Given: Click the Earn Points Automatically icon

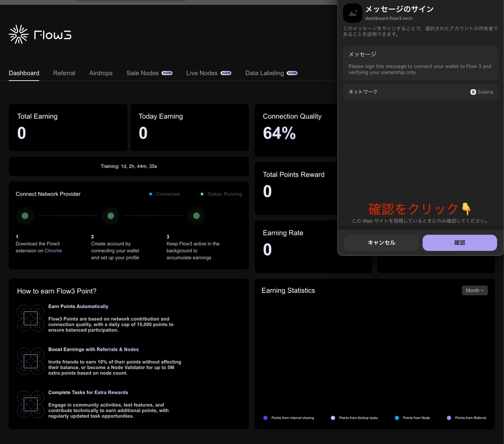Looking at the screenshot, I should pos(31,318).
